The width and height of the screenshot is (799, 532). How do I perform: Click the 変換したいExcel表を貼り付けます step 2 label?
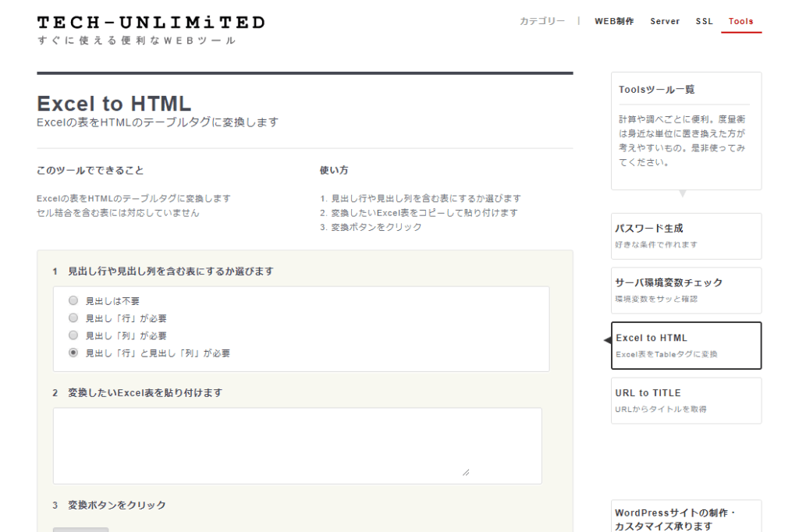[144, 393]
